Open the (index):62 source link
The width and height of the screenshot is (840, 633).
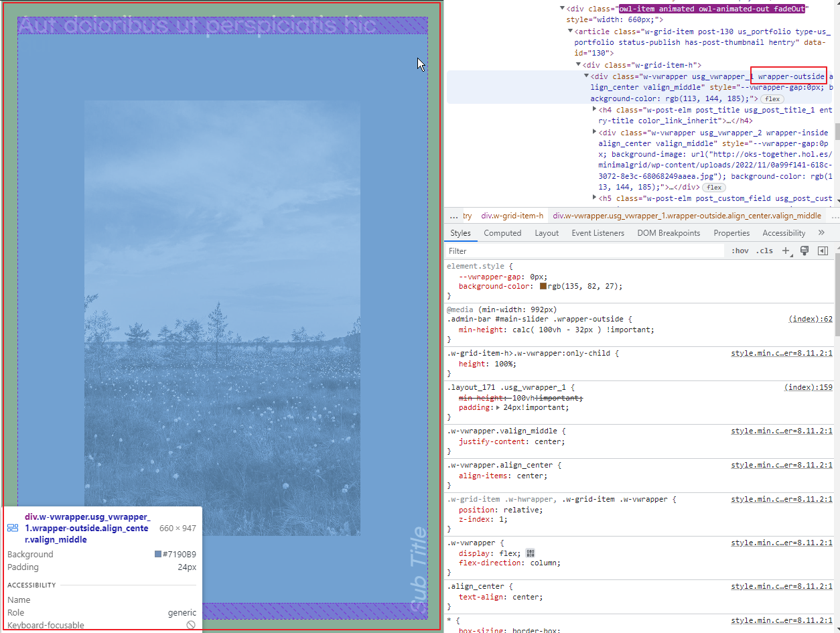click(811, 320)
